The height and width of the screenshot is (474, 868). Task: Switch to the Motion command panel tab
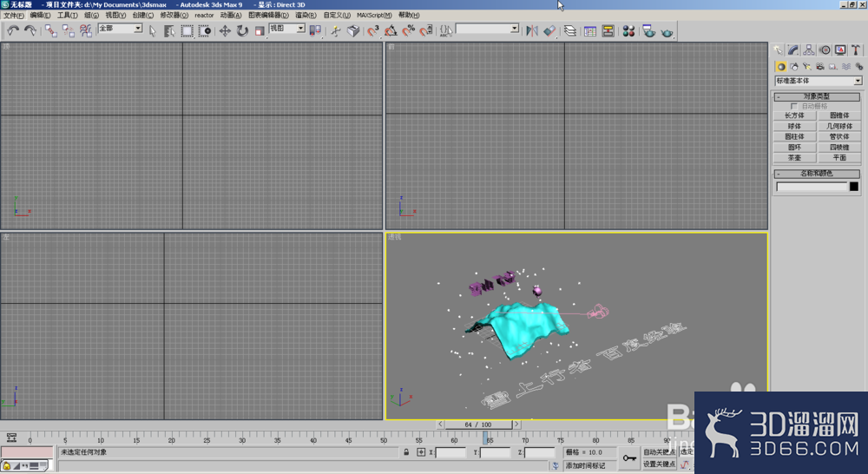[825, 50]
